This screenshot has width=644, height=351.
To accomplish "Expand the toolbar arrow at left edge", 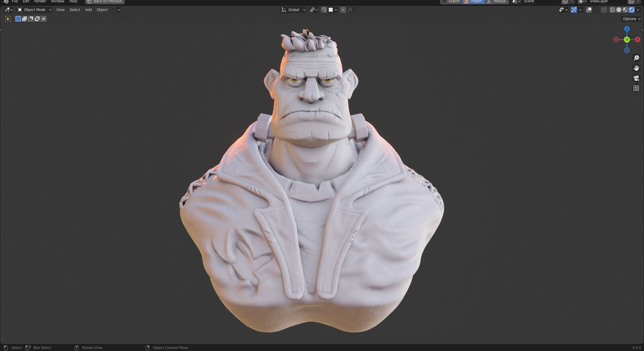I will coord(1,30).
